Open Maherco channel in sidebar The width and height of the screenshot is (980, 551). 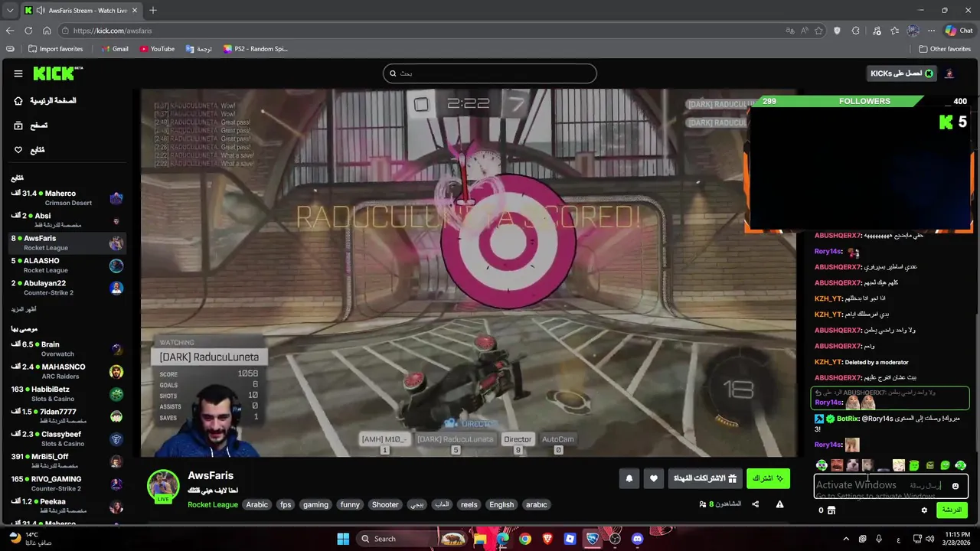tap(67, 198)
